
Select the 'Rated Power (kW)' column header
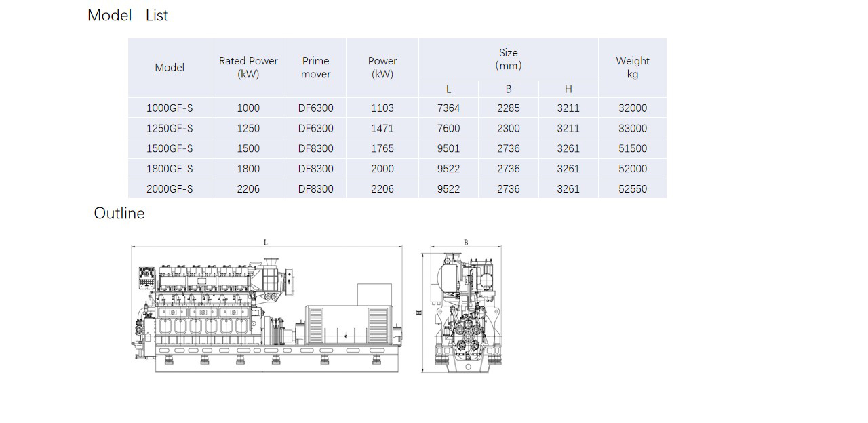[248, 67]
